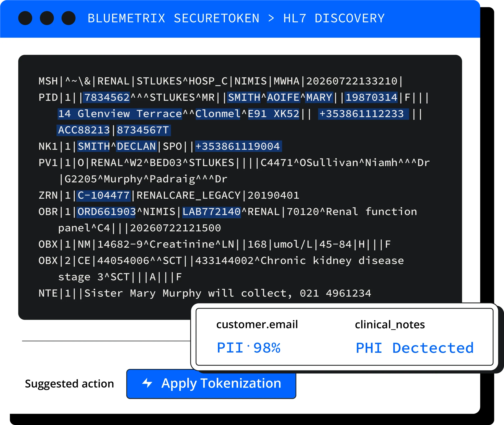
Task: Click the Apply Tokenization button
Action: [x=211, y=384]
